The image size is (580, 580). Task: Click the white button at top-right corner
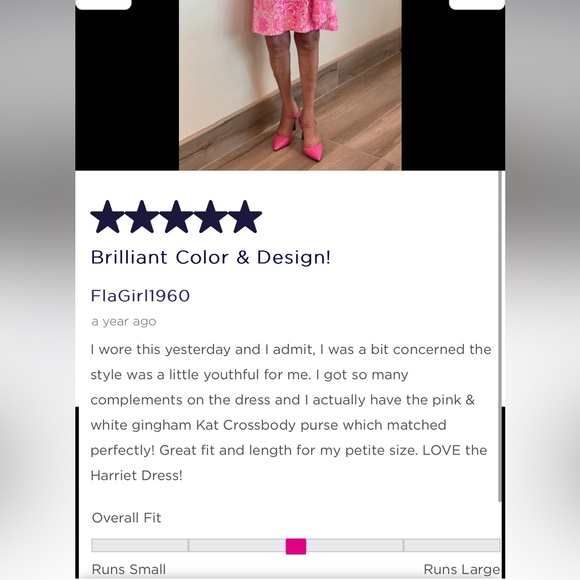click(x=477, y=4)
